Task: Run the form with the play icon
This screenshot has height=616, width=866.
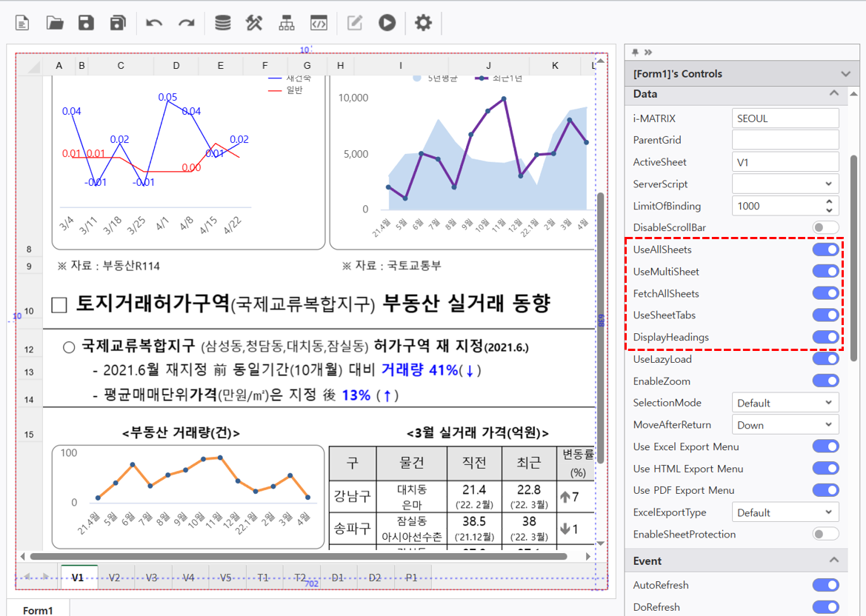Action: (387, 23)
